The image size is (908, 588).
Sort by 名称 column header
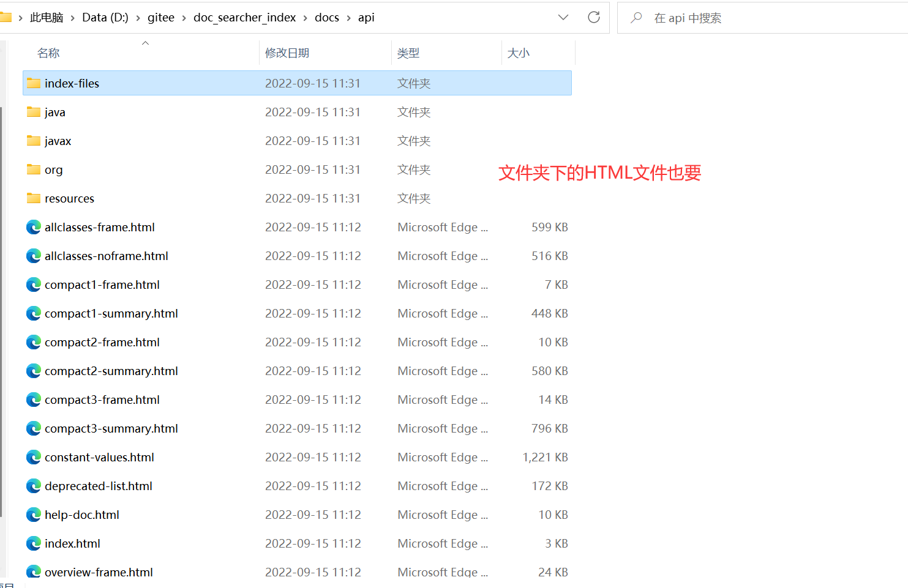[48, 53]
